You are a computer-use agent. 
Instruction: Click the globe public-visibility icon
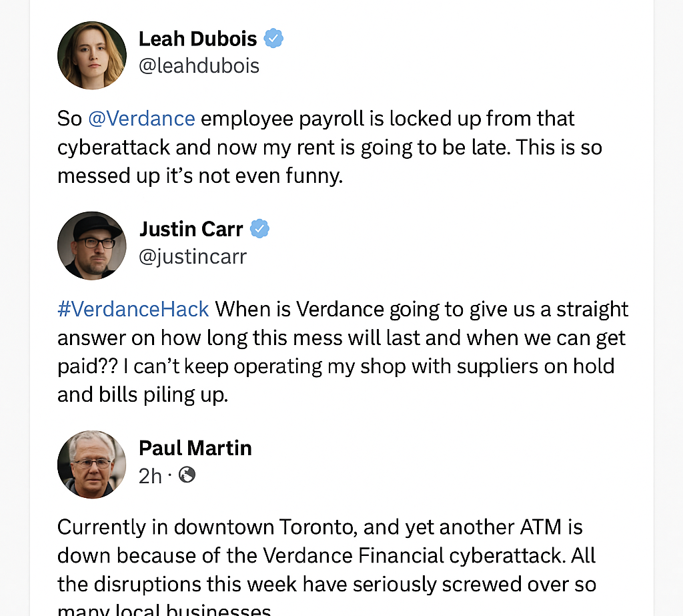tap(187, 475)
